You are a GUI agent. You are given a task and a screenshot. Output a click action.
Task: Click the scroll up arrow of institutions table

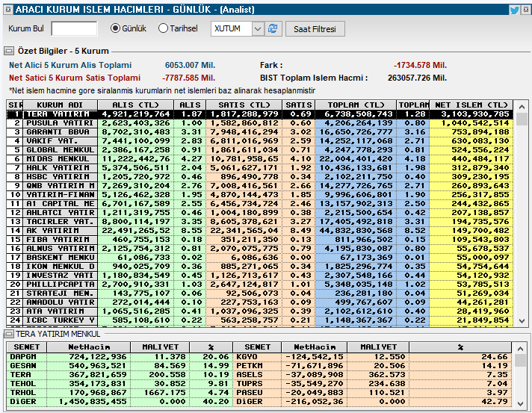522,107
